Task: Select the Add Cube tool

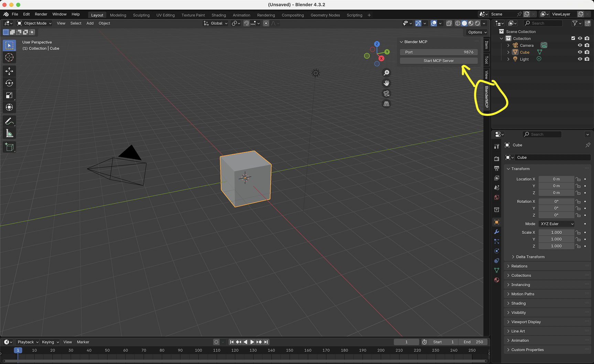Action: tap(9, 147)
